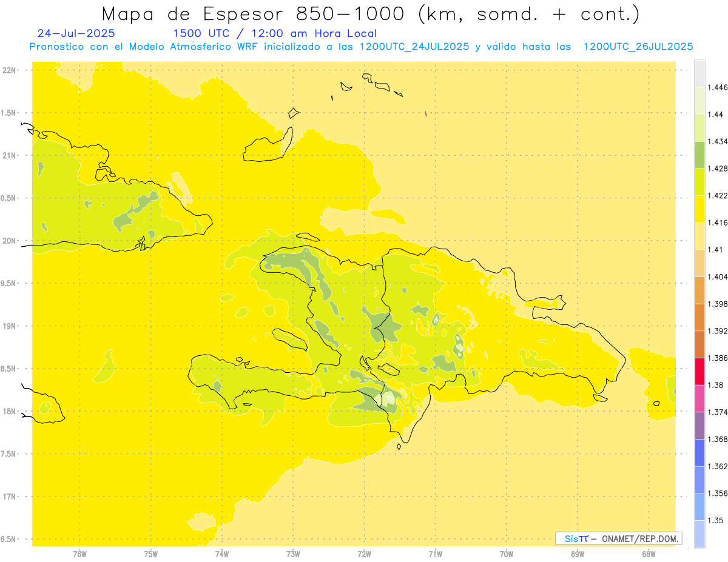This screenshot has width=728, height=562.
Task: Click the tan legend swatch between 1.404 and 1.41
Action: click(x=700, y=263)
